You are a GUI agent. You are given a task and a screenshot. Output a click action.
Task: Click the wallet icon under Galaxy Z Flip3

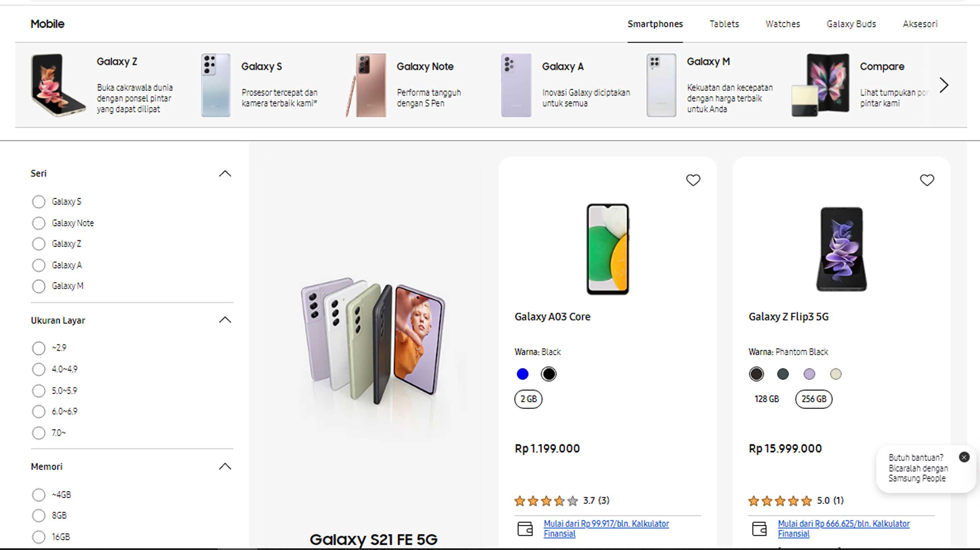coord(759,528)
